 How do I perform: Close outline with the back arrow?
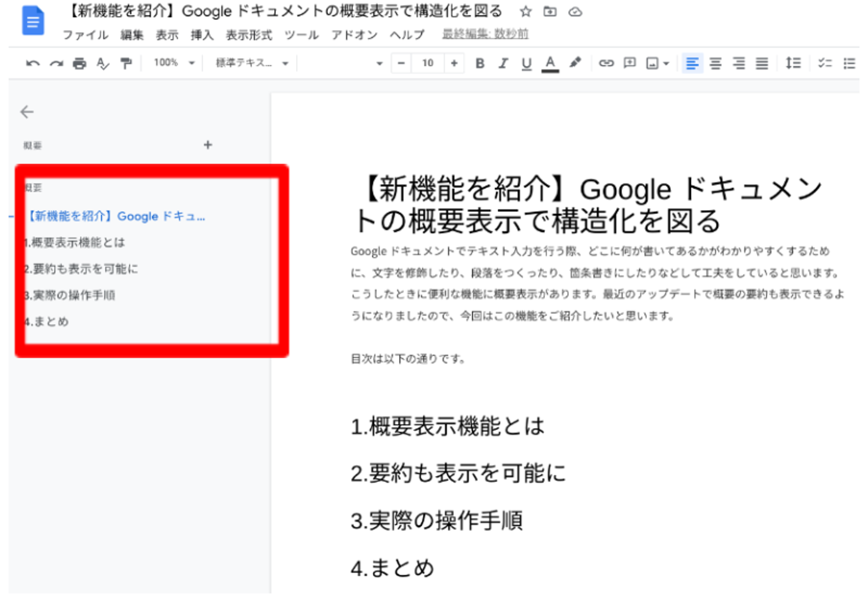pyautogui.click(x=27, y=112)
